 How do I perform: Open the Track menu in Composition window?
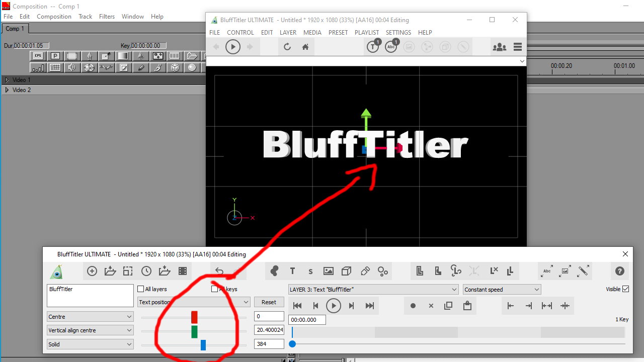85,17
